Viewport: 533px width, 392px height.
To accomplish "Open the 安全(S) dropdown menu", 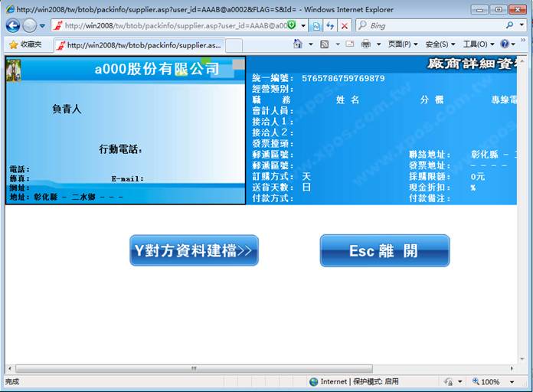I will tap(440, 44).
